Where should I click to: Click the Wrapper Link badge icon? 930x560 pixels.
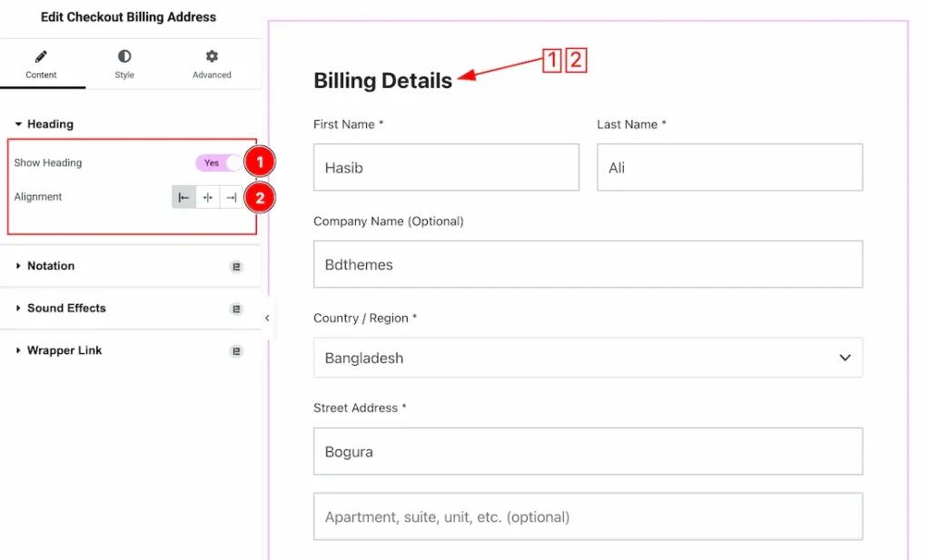click(236, 351)
